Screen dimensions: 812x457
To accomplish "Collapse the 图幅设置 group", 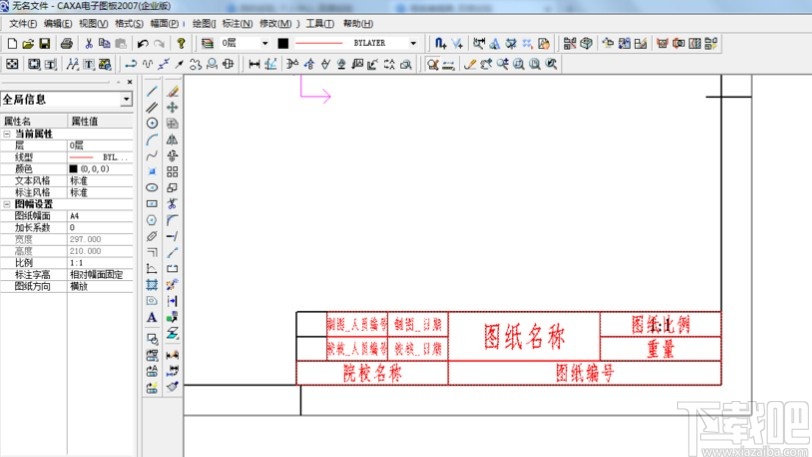I will click(7, 204).
